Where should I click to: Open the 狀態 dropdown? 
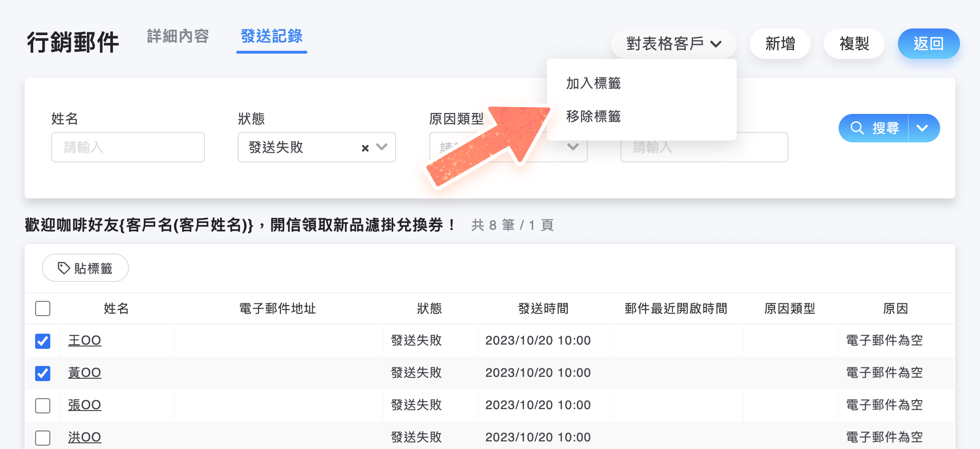point(382,147)
